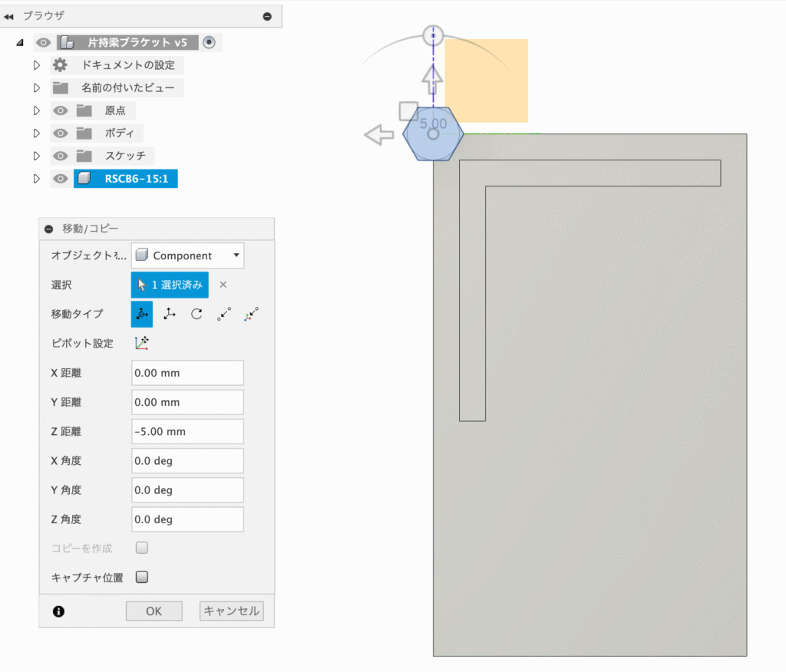Choose the Point to Point move type
This screenshot has height=672, width=786.
[223, 314]
